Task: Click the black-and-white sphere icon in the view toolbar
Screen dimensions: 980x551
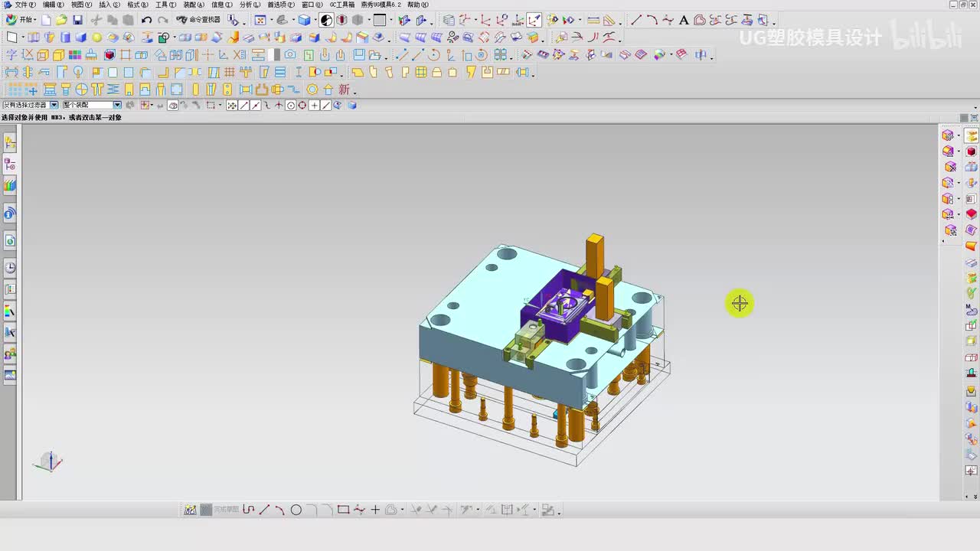Action: click(x=326, y=21)
